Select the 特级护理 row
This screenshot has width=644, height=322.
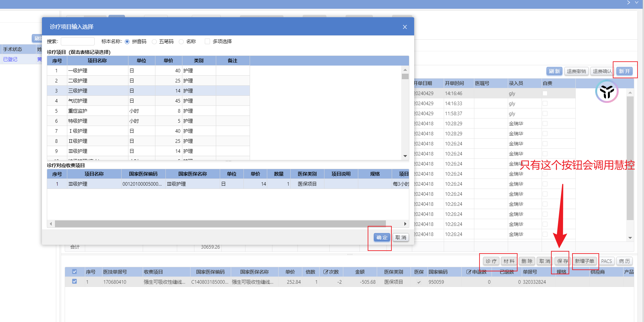(x=148, y=121)
